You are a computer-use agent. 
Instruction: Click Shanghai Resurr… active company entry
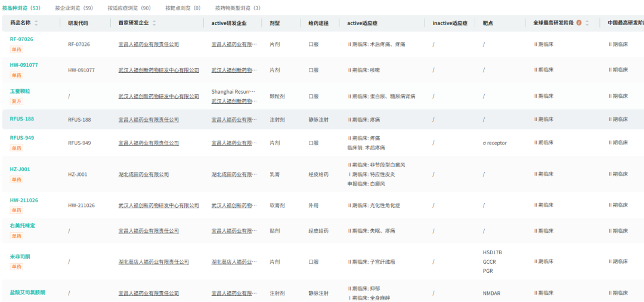pyautogui.click(x=233, y=91)
